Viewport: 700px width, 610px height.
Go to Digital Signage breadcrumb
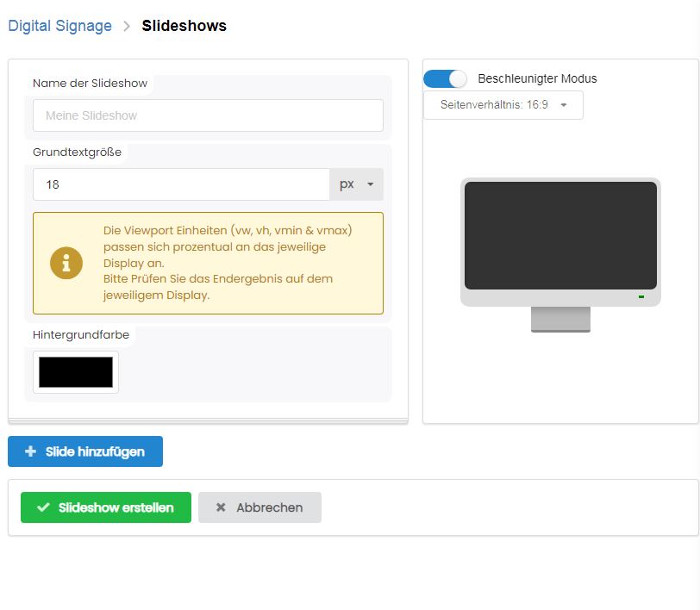(59, 26)
